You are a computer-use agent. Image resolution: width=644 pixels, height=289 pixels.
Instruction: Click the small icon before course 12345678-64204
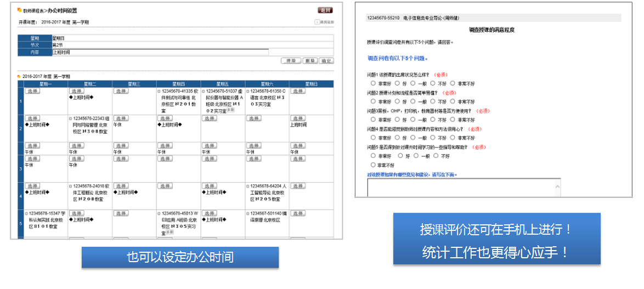[248, 186]
